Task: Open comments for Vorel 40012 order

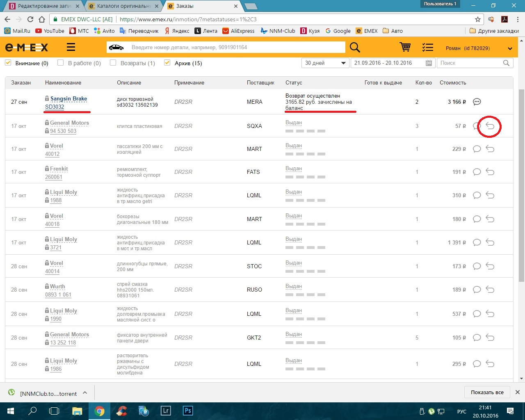Action: pos(477,149)
